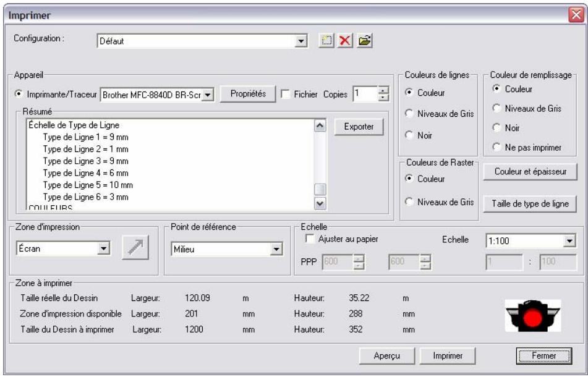The height and width of the screenshot is (377, 588).
Task: Open the Configuration dropdown showing Défaut
Action: [300, 41]
